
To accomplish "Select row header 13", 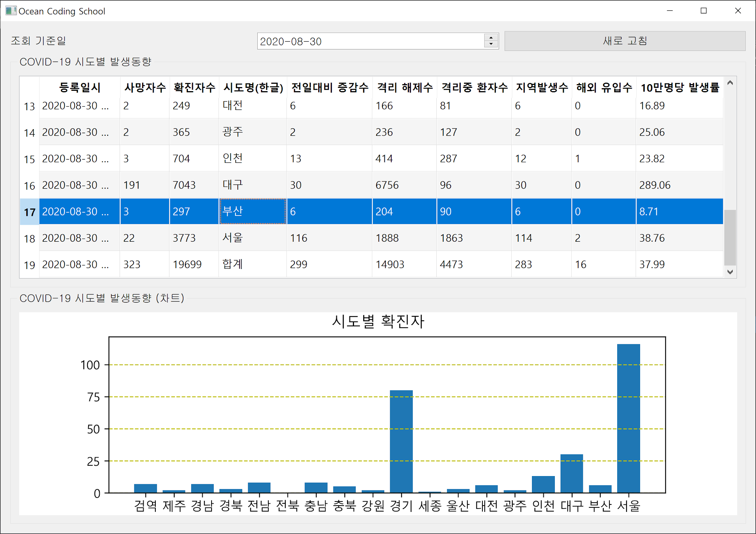I will (x=30, y=107).
